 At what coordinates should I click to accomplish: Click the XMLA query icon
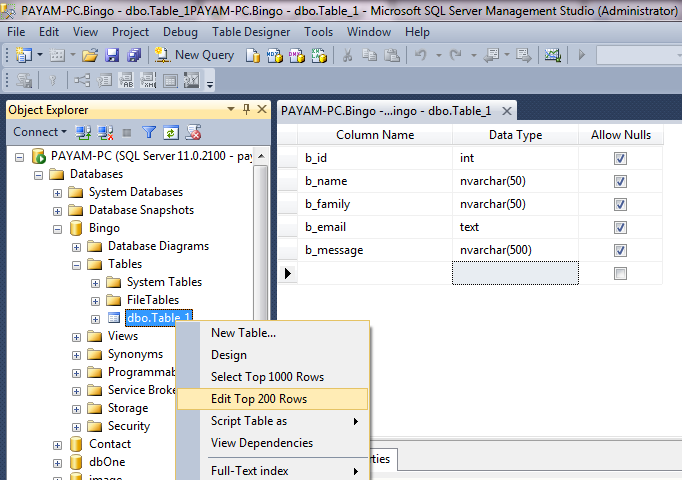319,56
